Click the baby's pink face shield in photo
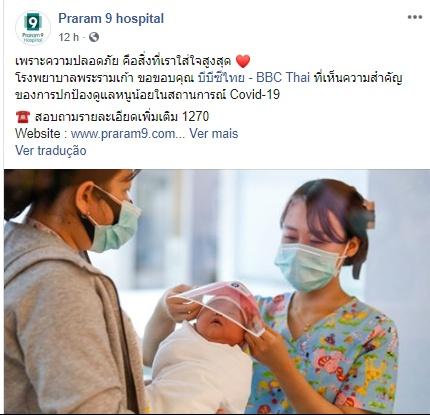Screen dimensions: 430x415 point(223,302)
